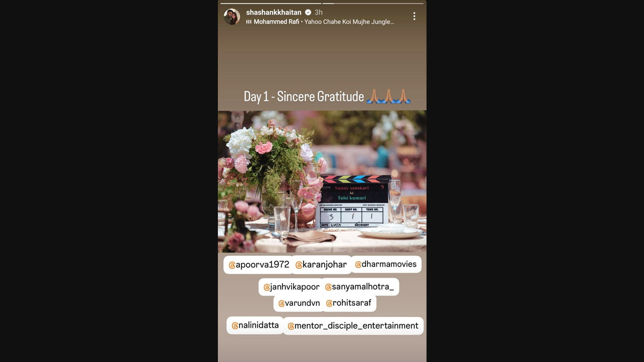Open the three-dot more options menu
The height and width of the screenshot is (362, 644).
pyautogui.click(x=414, y=17)
